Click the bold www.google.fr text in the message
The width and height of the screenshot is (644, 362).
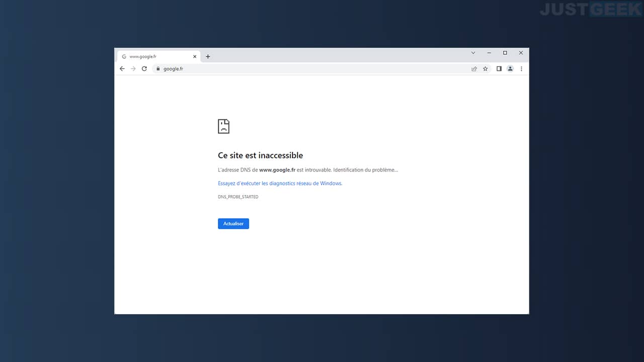[277, 170]
